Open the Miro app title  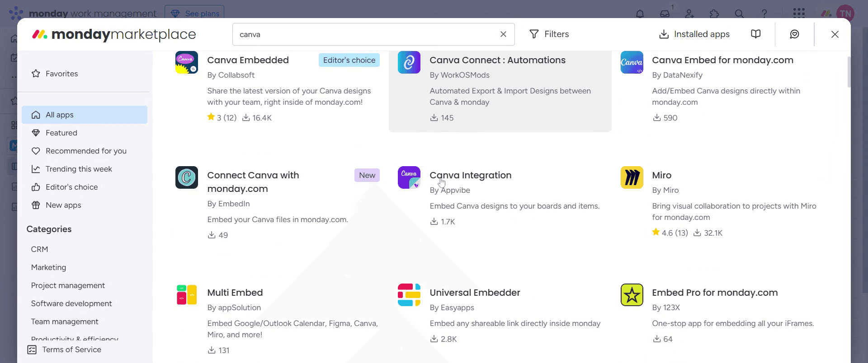click(661, 175)
